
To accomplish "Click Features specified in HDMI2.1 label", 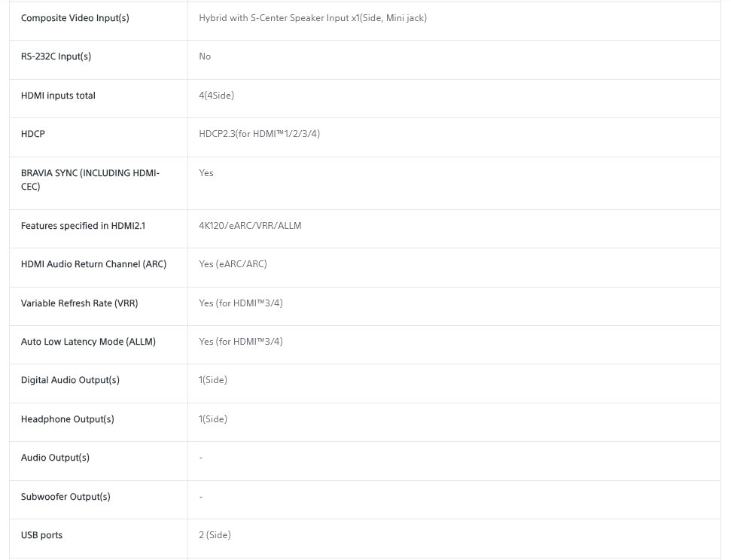I will point(83,226).
